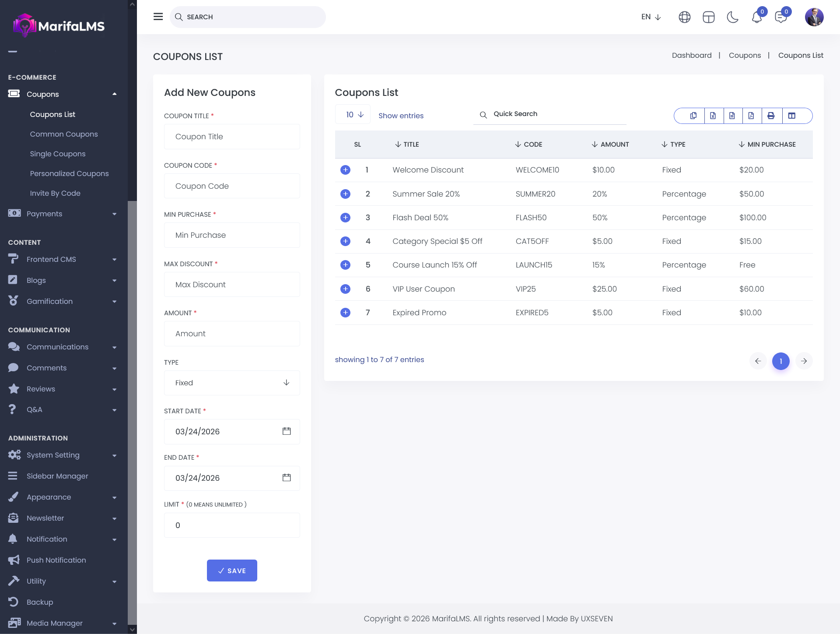
Task: Switch to dark mode with moon icon
Action: pyautogui.click(x=732, y=17)
